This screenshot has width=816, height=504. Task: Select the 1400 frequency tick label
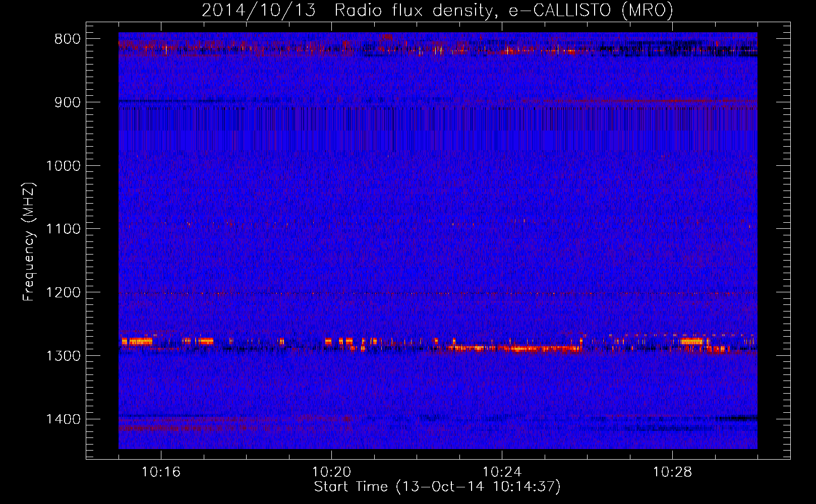[x=63, y=419]
